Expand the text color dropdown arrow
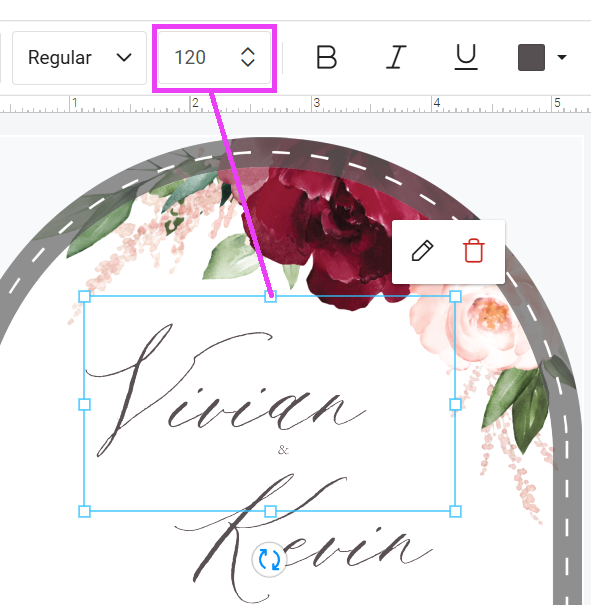This screenshot has width=591, height=605. (x=562, y=57)
